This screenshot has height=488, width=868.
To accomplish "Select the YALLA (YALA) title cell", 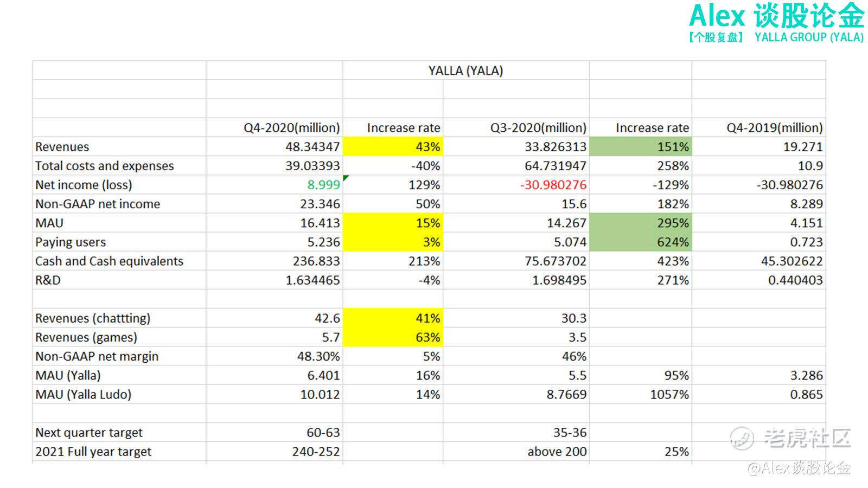I will point(465,70).
